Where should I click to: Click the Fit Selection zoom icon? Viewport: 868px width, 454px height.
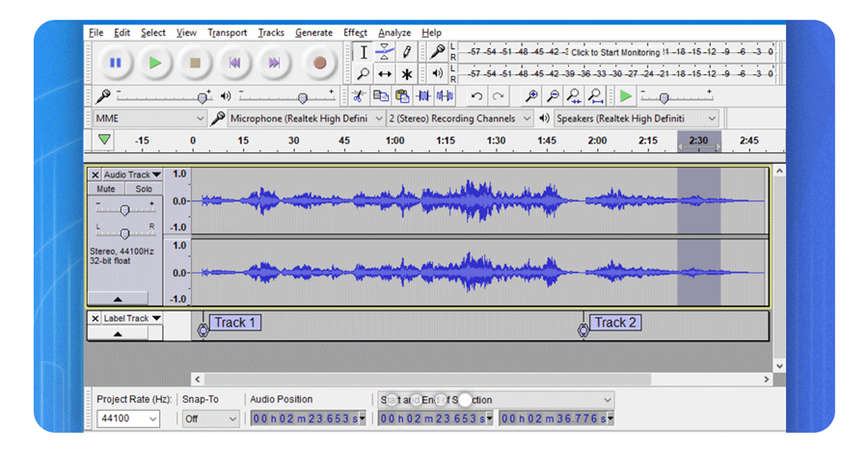(x=574, y=96)
